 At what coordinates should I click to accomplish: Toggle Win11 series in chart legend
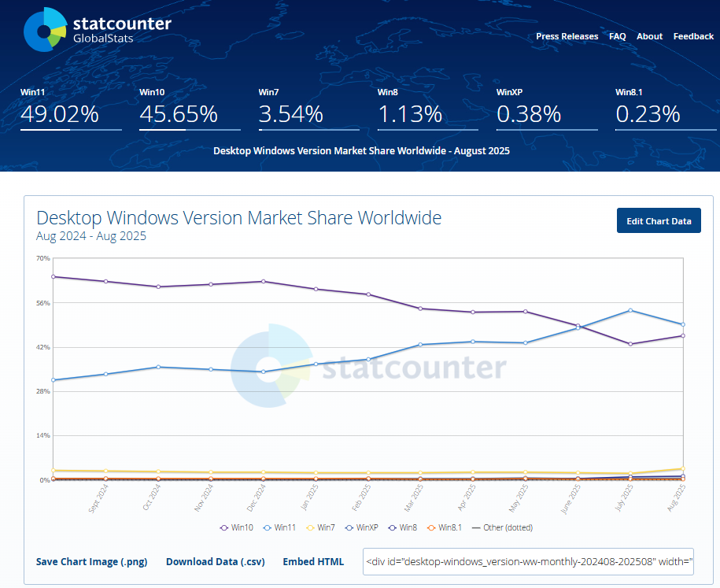[x=279, y=528]
